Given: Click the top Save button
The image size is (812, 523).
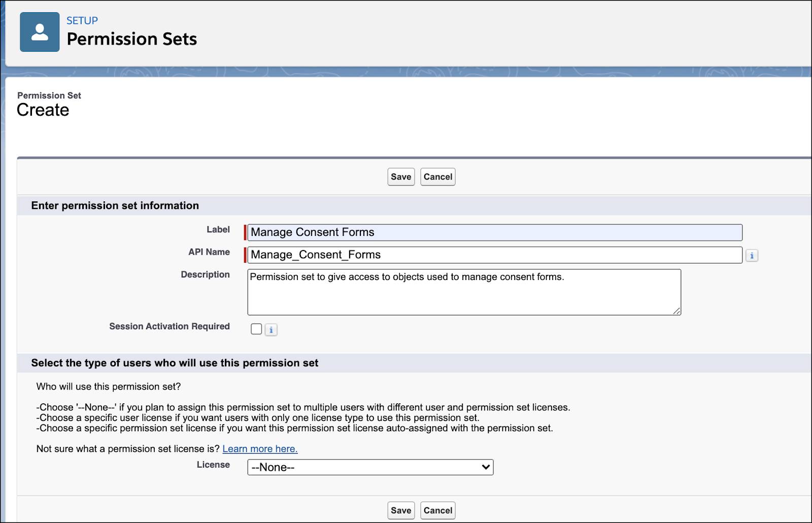Looking at the screenshot, I should 401,177.
